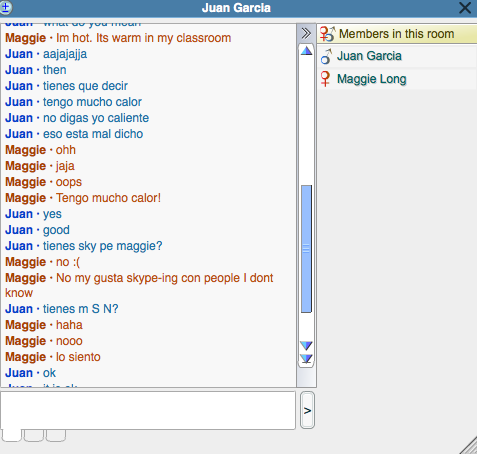Screen dimensions: 477x454
Task: Click the "tienes sky pe maggie?" message
Action: (x=103, y=246)
